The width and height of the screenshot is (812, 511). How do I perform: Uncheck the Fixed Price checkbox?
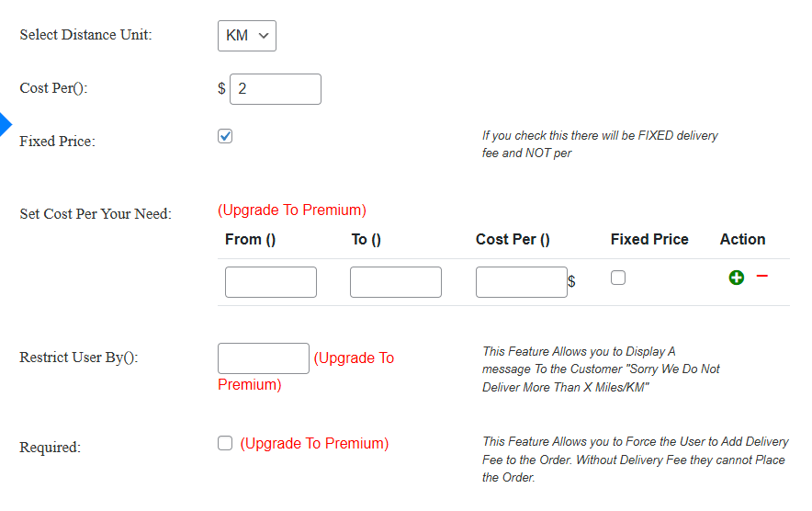(x=225, y=137)
